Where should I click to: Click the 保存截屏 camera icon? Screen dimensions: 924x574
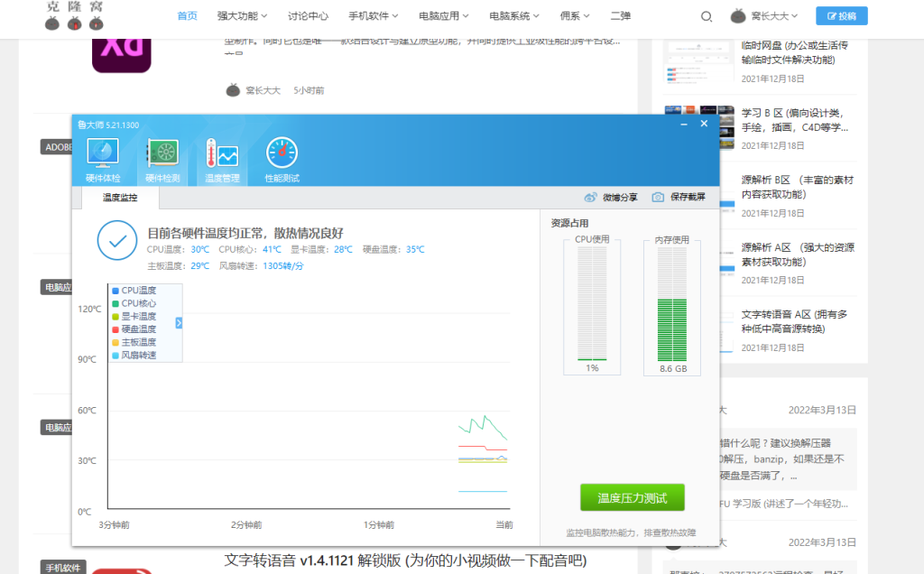pos(658,197)
